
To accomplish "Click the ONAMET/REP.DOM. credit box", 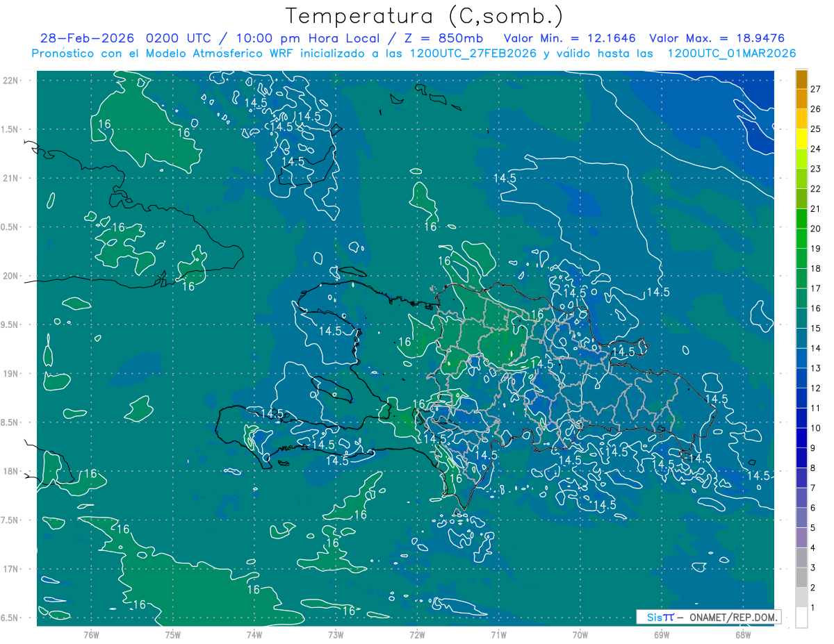I will (x=708, y=617).
